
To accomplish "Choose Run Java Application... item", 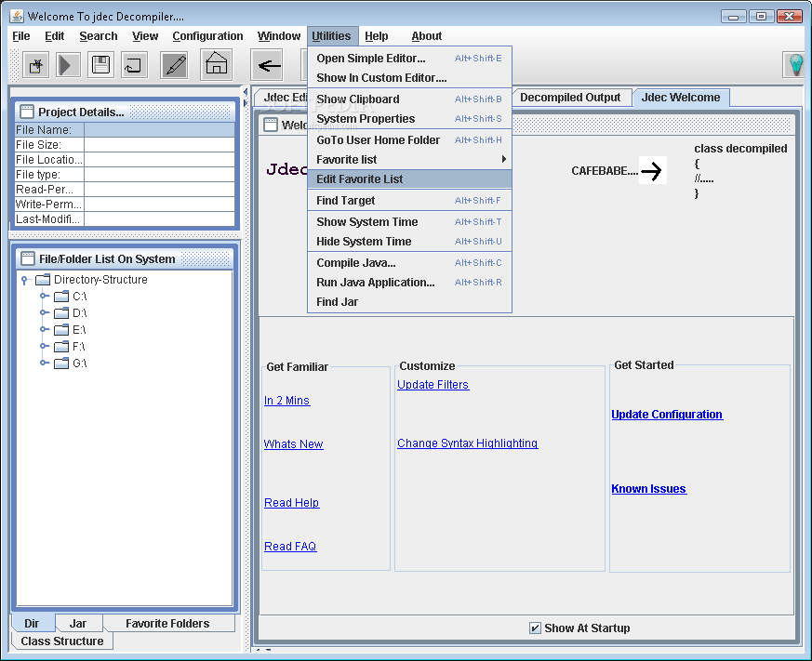I will tap(409, 283).
